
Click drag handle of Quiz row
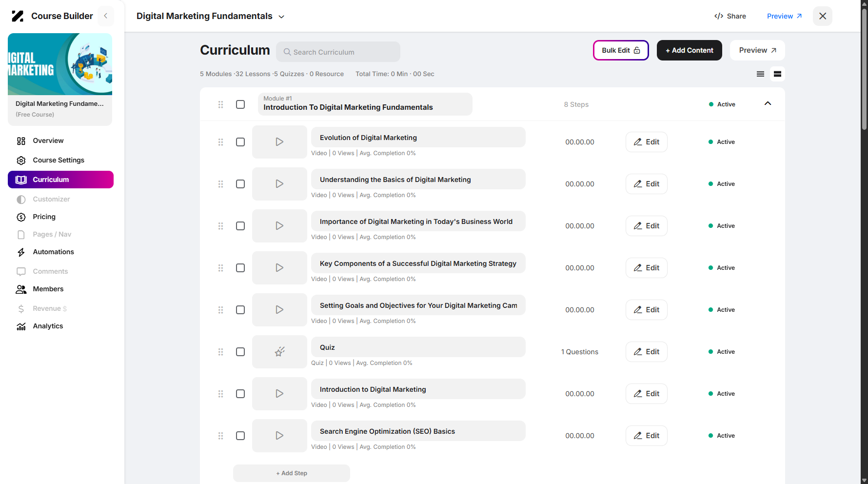221,352
